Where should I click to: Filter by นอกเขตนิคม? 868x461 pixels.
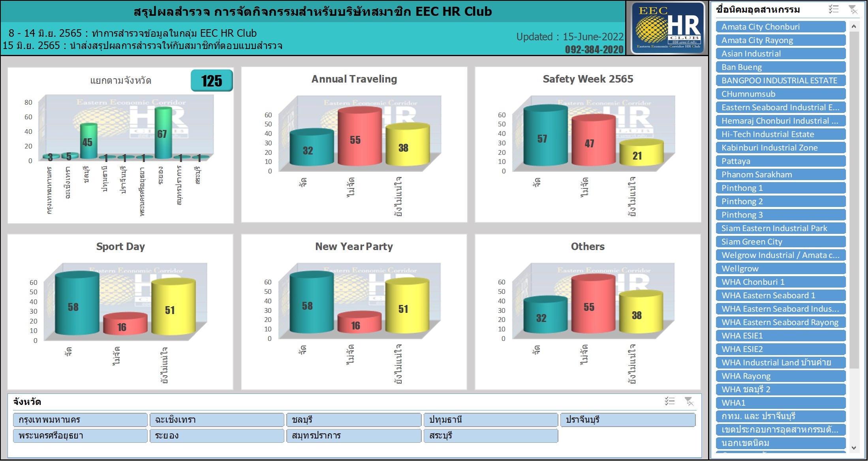[x=781, y=443]
